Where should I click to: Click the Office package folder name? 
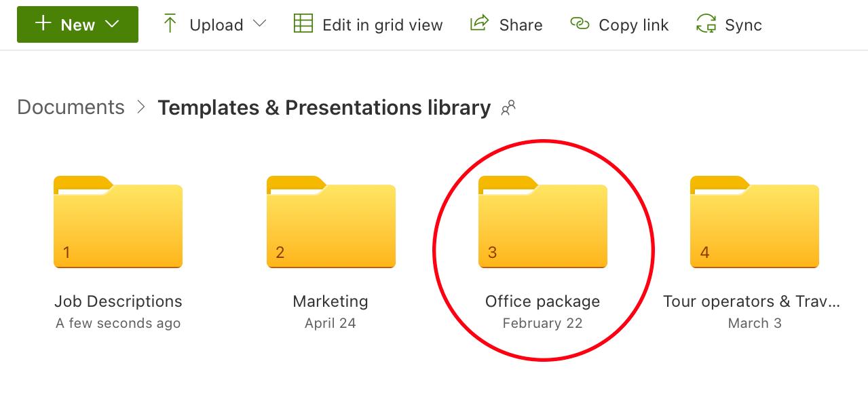pos(542,301)
